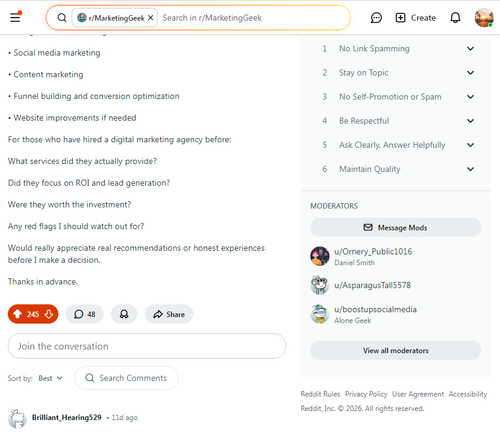Open the Sort by Best dropdown
Image resolution: width=500 pixels, height=434 pixels.
pyautogui.click(x=50, y=378)
